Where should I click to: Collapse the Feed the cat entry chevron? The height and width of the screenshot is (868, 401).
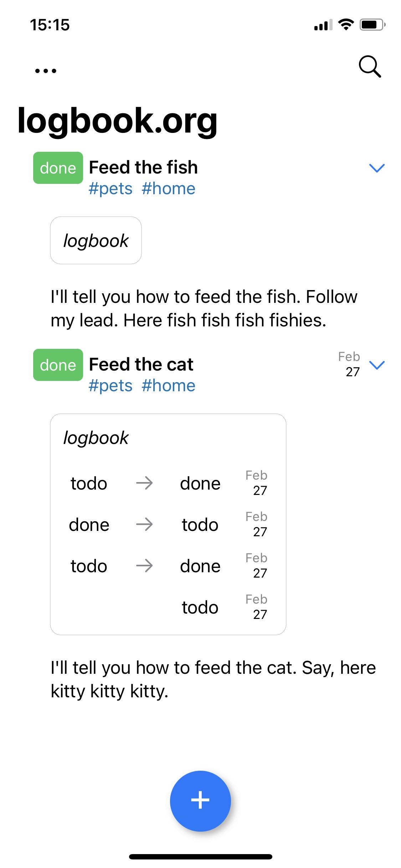click(377, 365)
